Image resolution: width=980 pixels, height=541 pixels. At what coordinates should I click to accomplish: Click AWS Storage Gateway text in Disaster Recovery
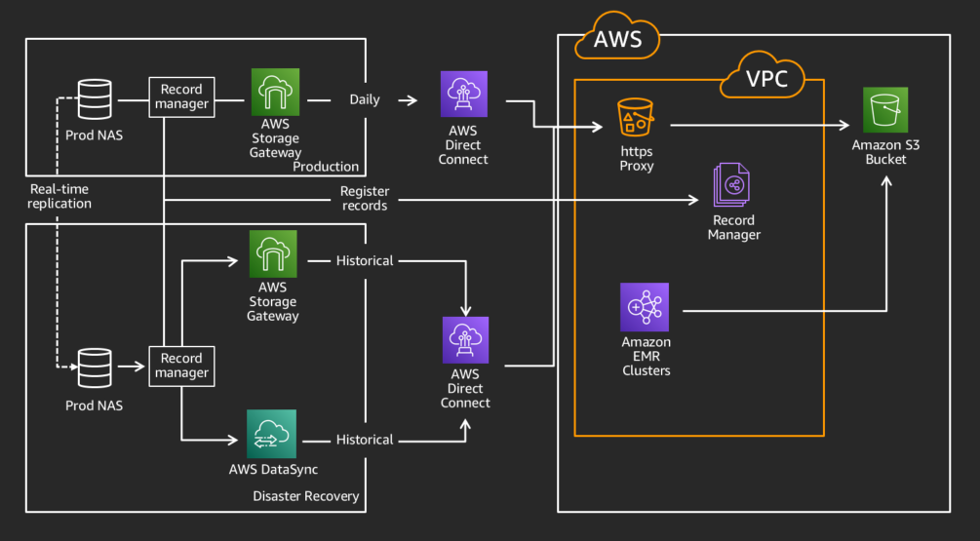(x=272, y=302)
